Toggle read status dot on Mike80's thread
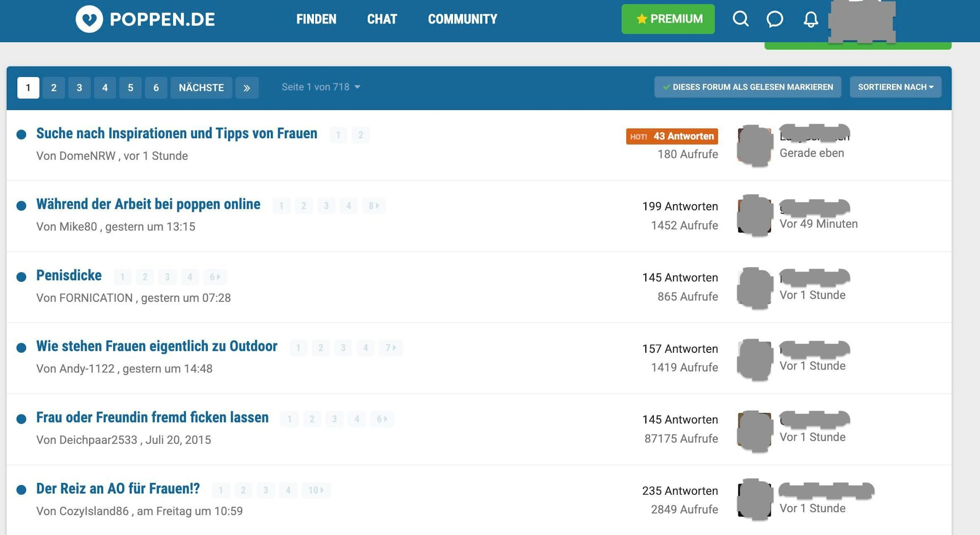 [22, 205]
